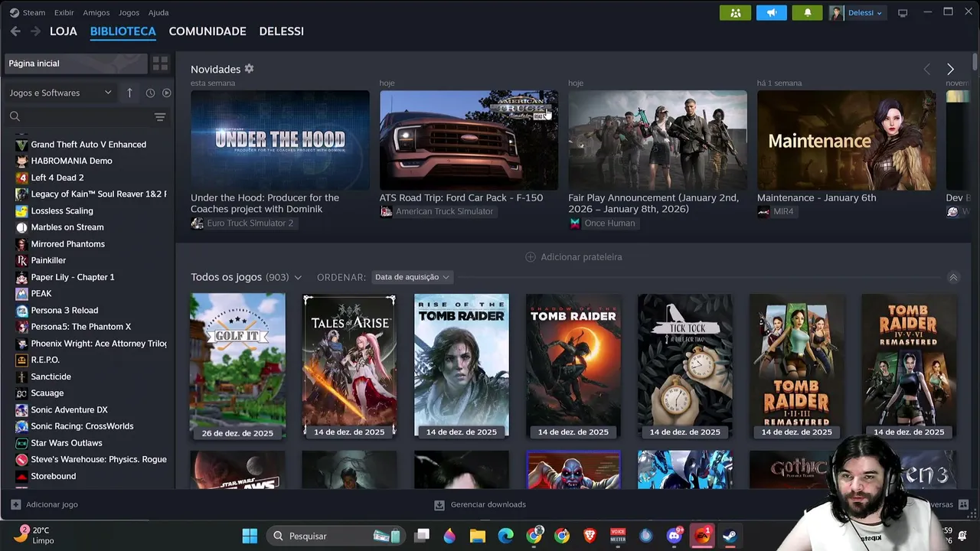This screenshot has height=551, width=980.
Task: Open the Windows Start button
Action: [250, 536]
